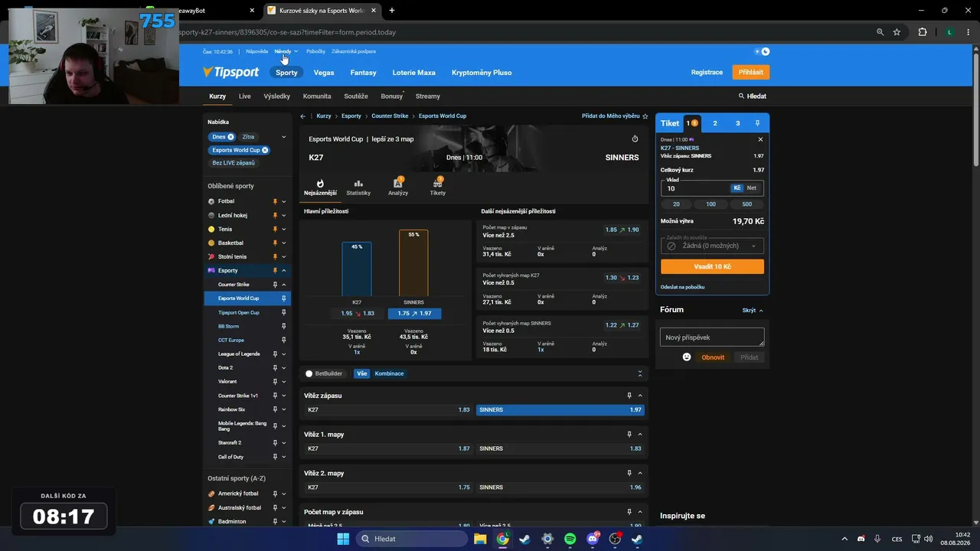980x551 pixels.
Task: Select Kč stake currency mode
Action: pyautogui.click(x=737, y=187)
